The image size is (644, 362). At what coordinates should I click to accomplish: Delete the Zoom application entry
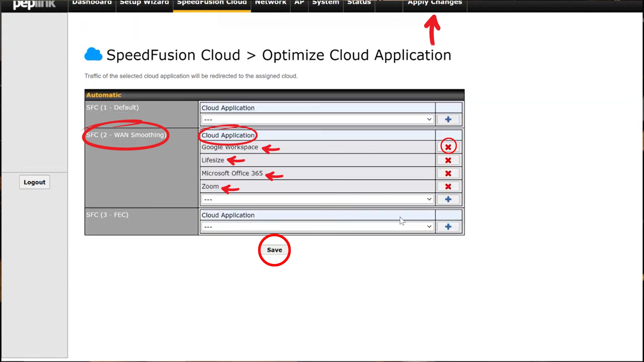(x=448, y=186)
